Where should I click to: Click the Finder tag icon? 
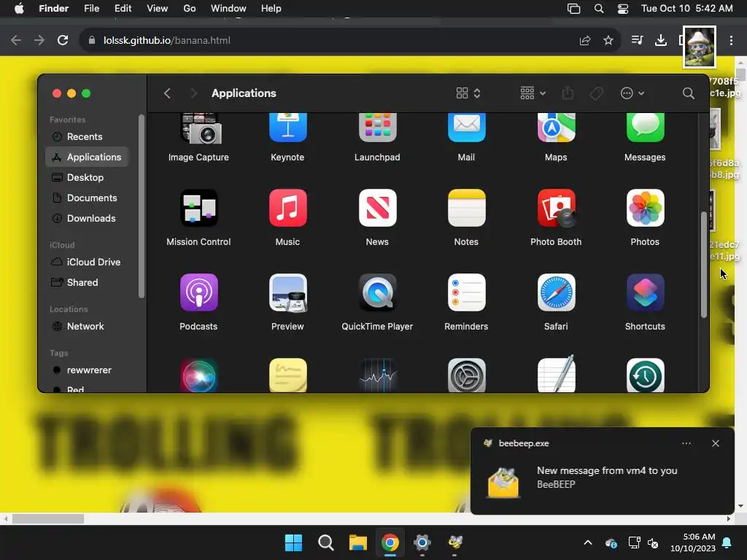597,93
